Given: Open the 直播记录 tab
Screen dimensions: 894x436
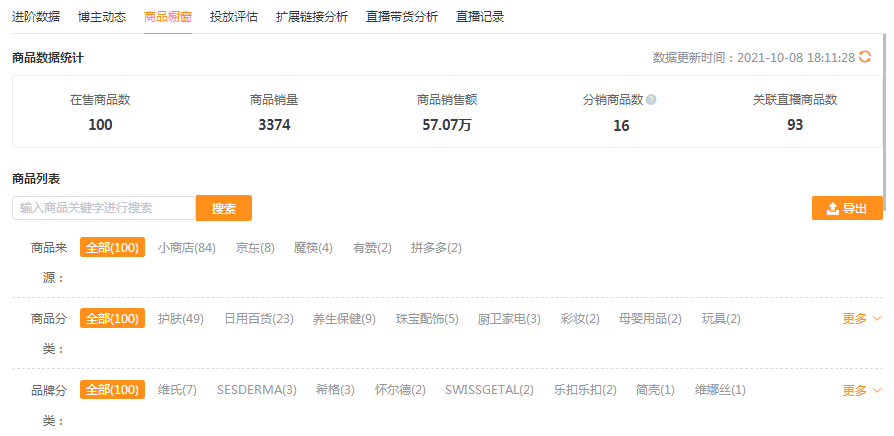Looking at the screenshot, I should click(x=480, y=17).
